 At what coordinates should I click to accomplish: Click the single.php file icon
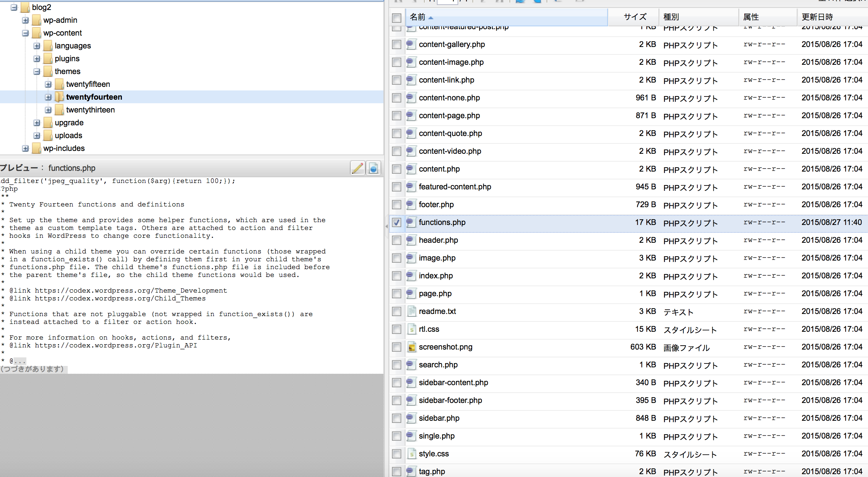(411, 436)
